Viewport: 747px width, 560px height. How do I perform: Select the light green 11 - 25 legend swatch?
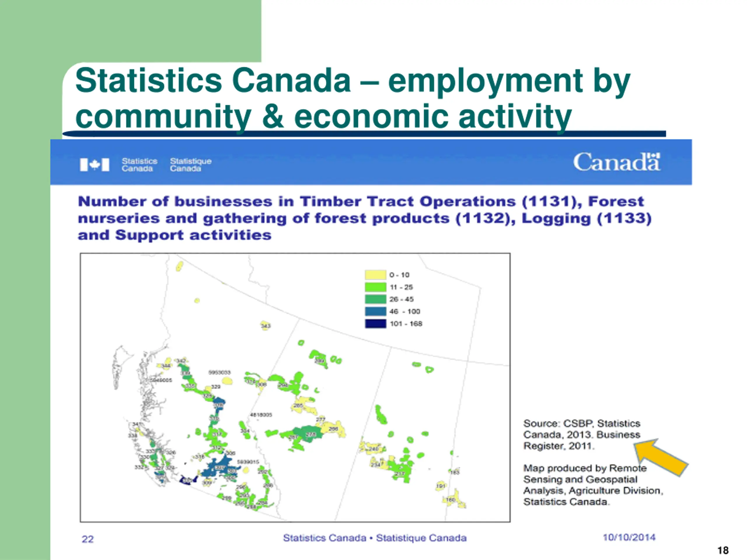click(x=375, y=287)
